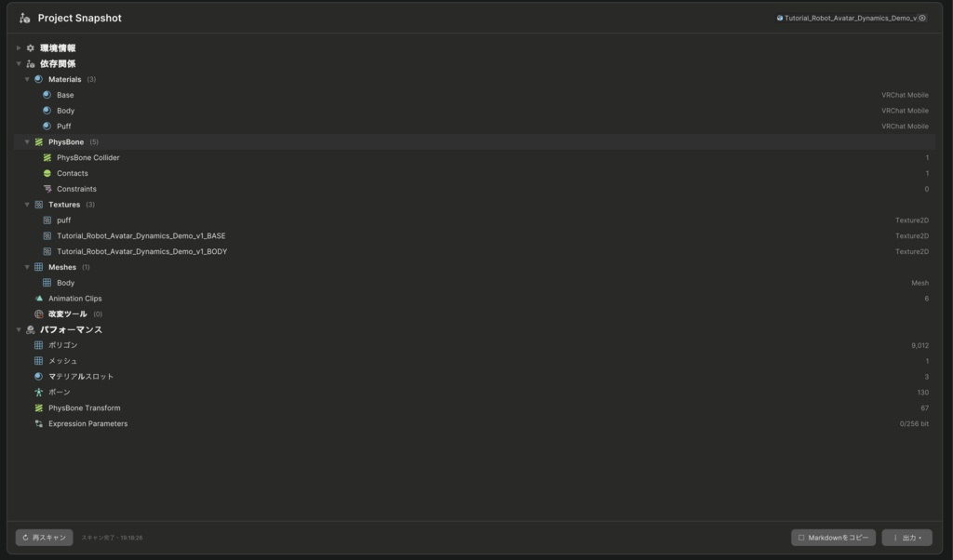Click the Contacts green circle icon
Screen dimensions: 953x560
click(47, 173)
